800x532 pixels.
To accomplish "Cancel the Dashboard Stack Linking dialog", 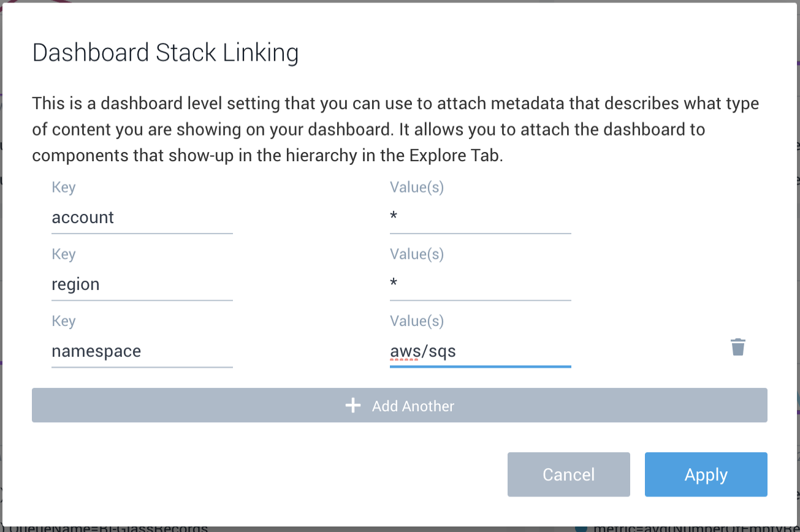I will coord(568,474).
